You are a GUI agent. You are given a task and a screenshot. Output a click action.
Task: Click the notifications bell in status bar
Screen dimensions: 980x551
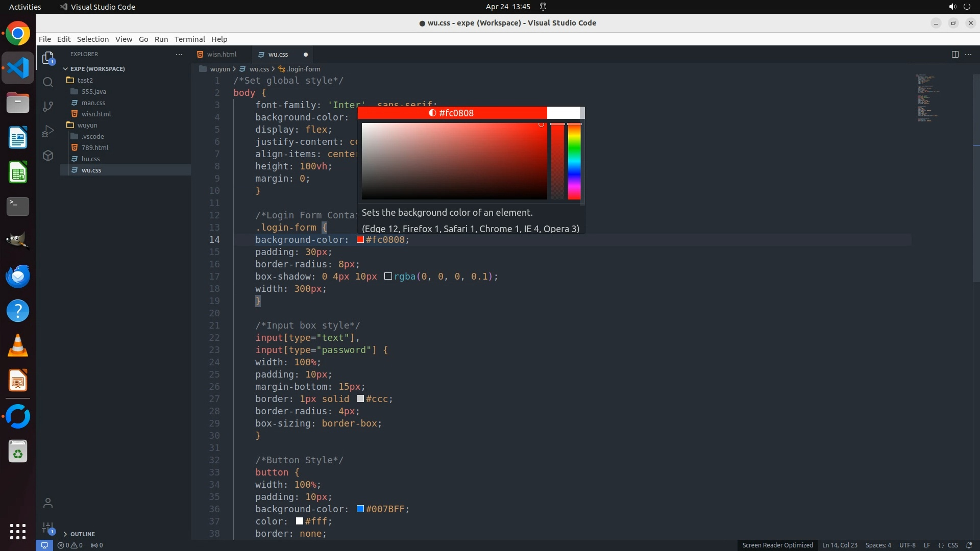969,545
